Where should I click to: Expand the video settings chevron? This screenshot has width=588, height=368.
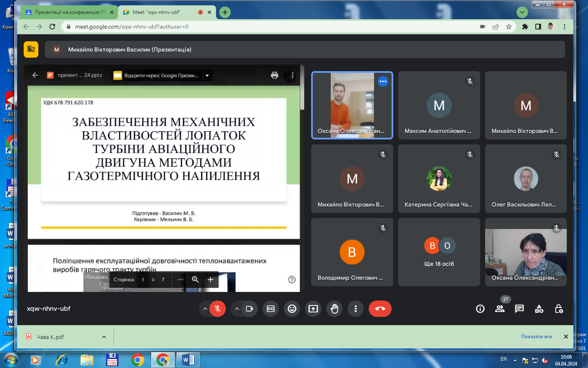(237, 309)
